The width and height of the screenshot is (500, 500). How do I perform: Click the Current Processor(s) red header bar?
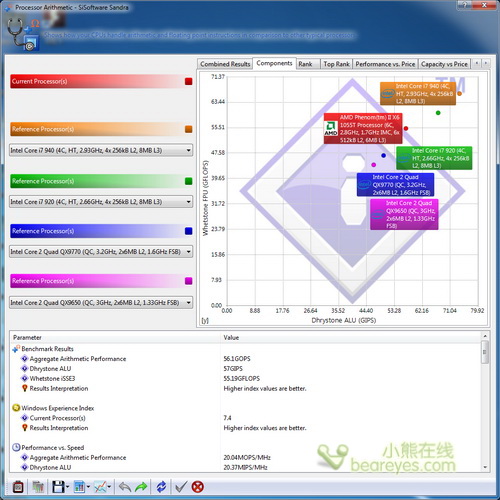[x=101, y=81]
